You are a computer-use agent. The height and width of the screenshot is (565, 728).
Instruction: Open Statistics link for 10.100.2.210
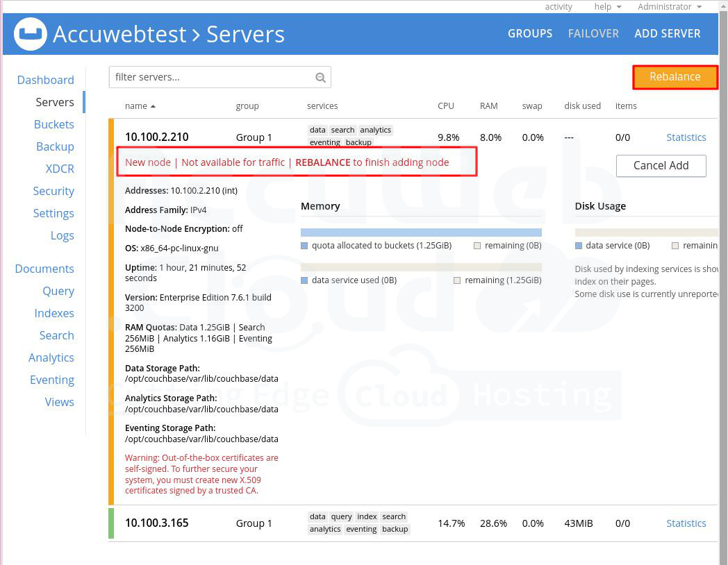pyautogui.click(x=686, y=137)
